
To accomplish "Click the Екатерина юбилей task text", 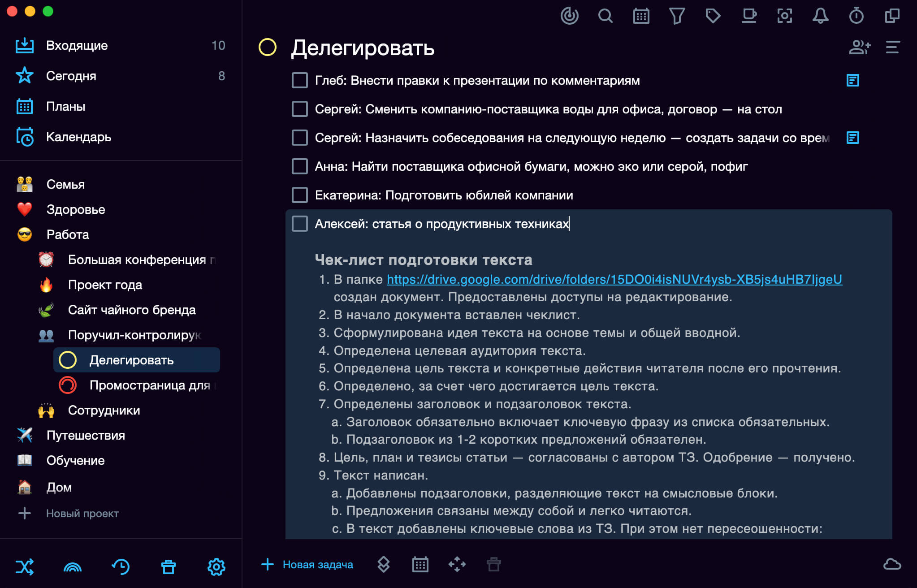I will 444,195.
